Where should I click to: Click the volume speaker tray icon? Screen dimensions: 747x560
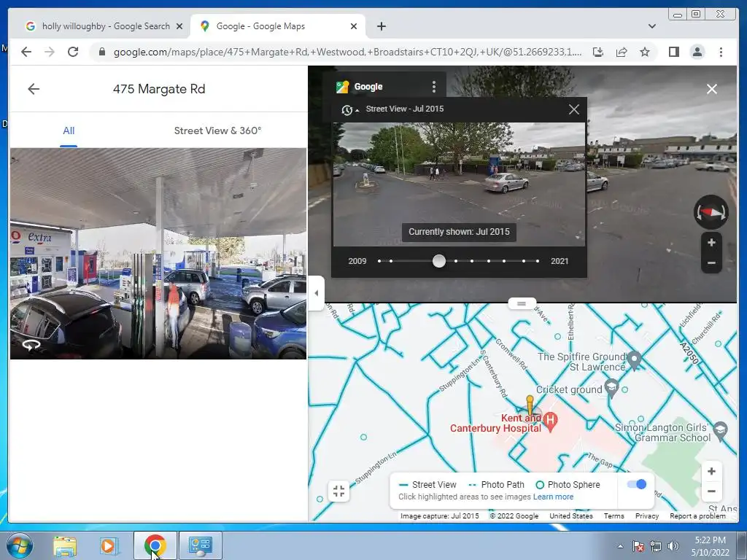click(x=673, y=546)
